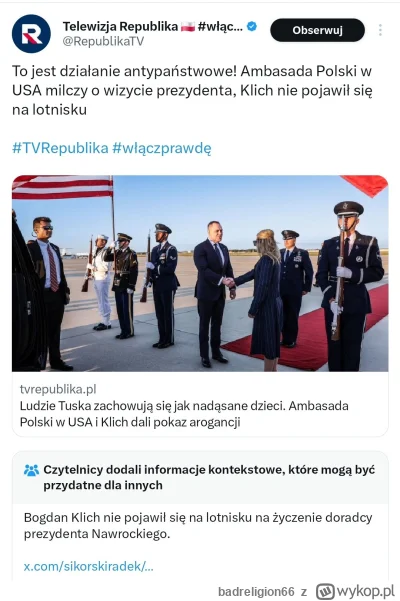Open the airport handshake photo

(x=200, y=273)
